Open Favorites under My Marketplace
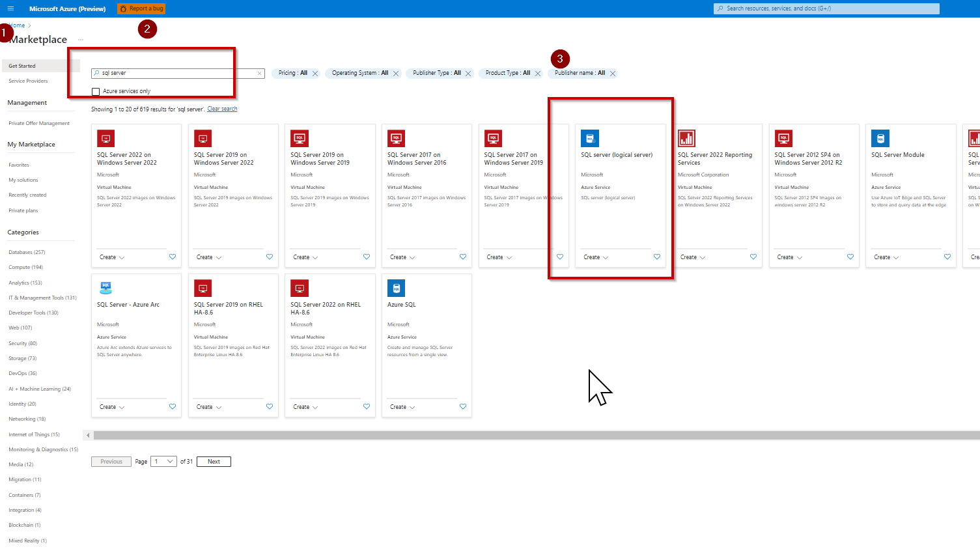Screen dimensions: 980x560 [x=19, y=165]
